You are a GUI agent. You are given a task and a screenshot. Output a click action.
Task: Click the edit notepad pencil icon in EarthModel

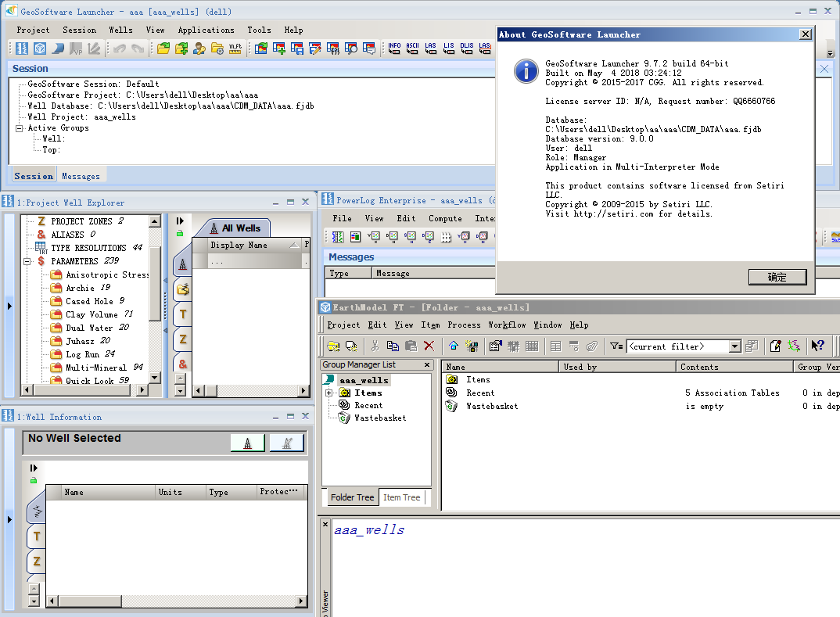[x=776, y=346]
